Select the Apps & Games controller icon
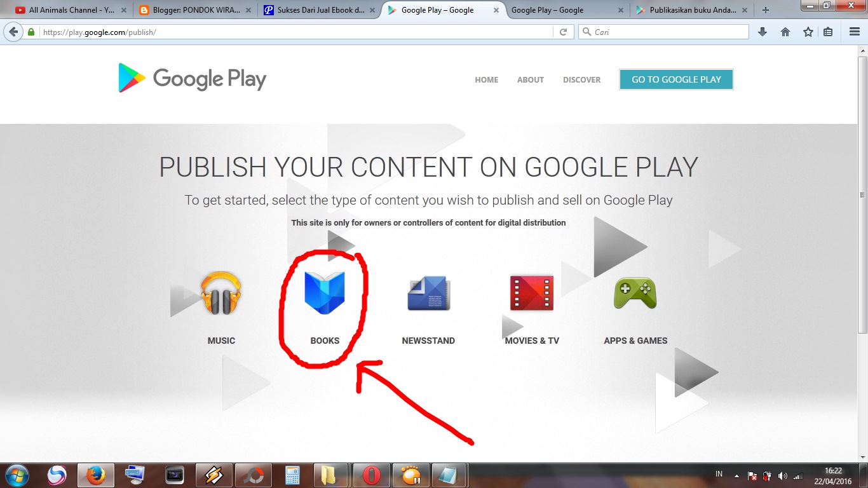The image size is (868, 488). point(635,294)
